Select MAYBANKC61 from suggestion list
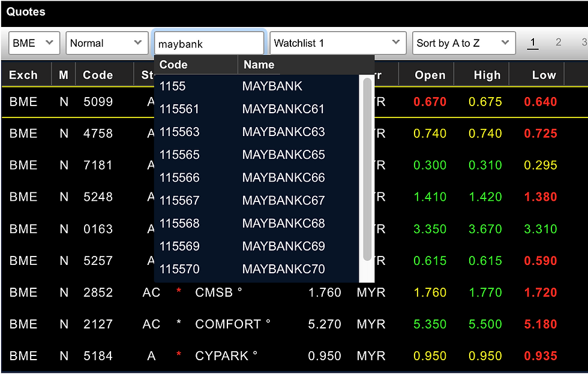The width and height of the screenshot is (588, 374). 257,109
